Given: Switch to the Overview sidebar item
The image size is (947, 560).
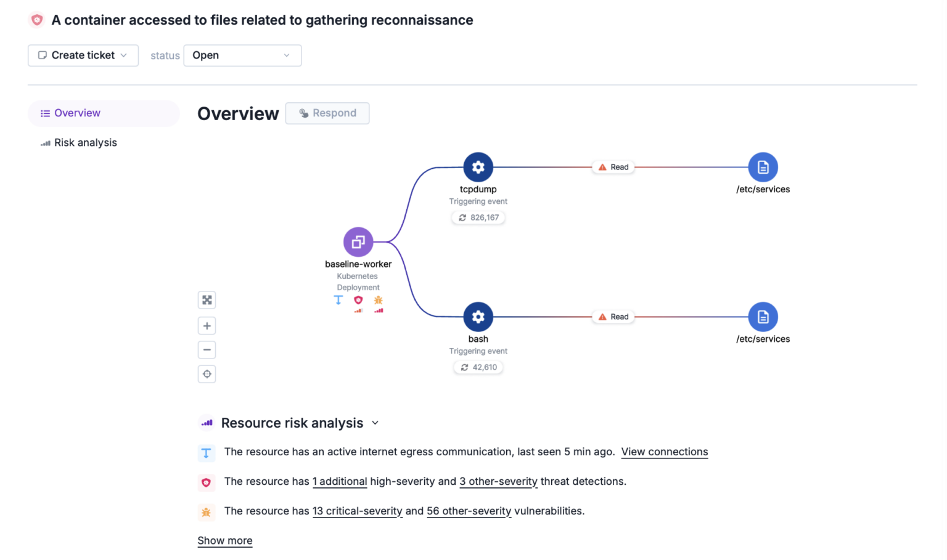Looking at the screenshot, I should [77, 113].
